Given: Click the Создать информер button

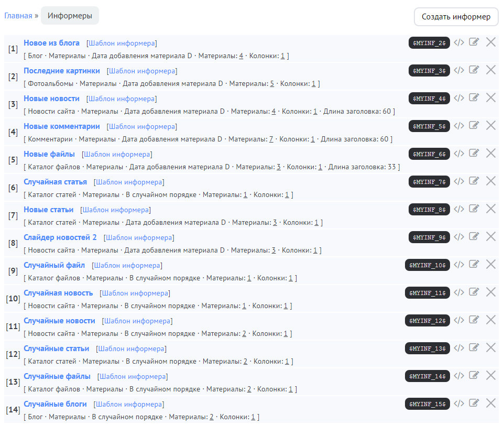Looking at the screenshot, I should point(456,17).
